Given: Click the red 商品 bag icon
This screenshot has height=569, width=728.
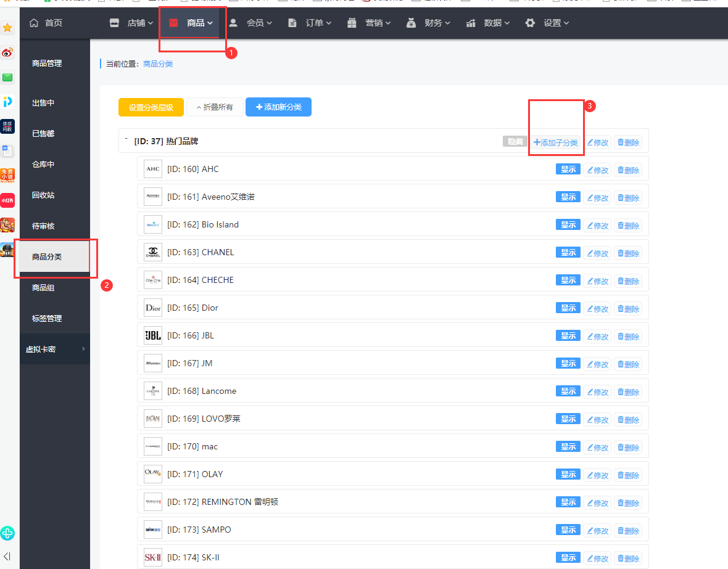Looking at the screenshot, I should click(x=173, y=23).
